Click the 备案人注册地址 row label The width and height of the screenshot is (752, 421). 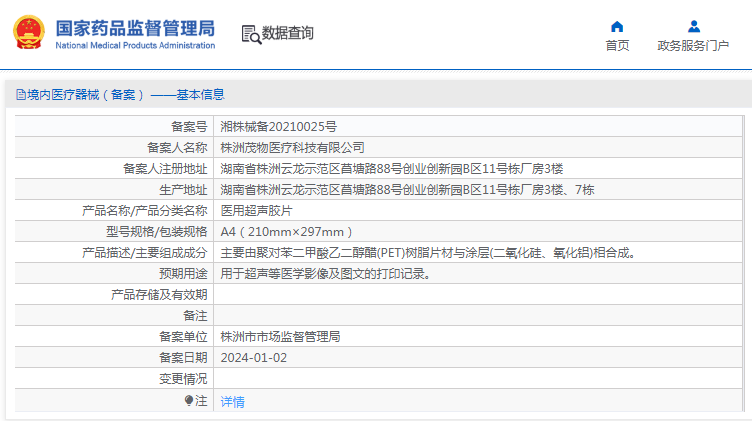coord(165,169)
